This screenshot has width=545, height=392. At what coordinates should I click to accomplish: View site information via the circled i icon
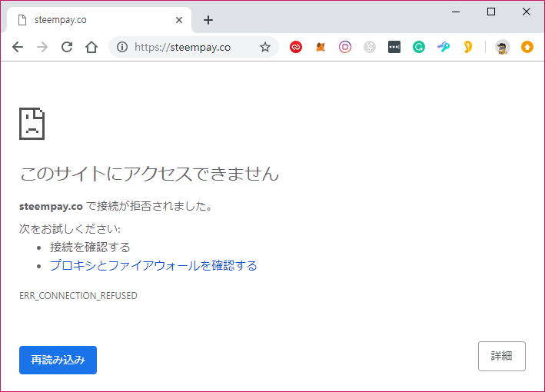[x=122, y=47]
